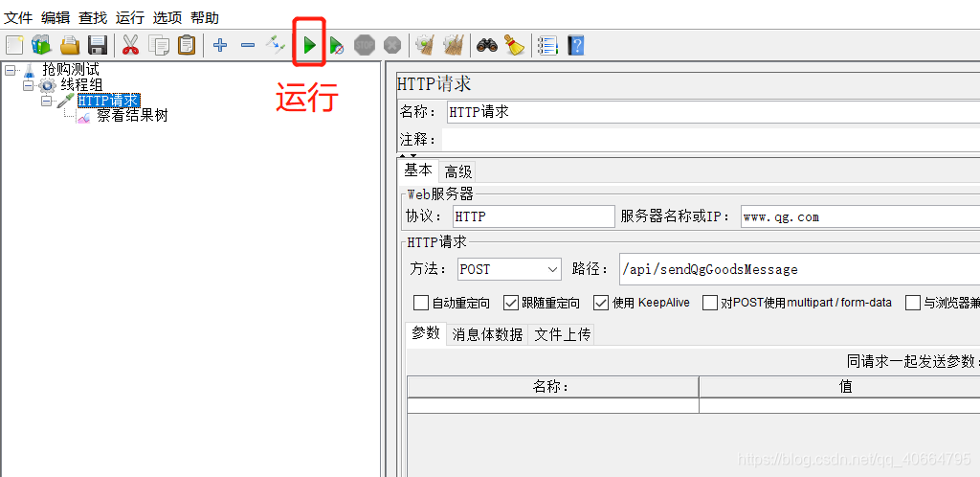Screen dimensions: 980x477
Task: Cut with the scissors icon
Action: coord(130,45)
